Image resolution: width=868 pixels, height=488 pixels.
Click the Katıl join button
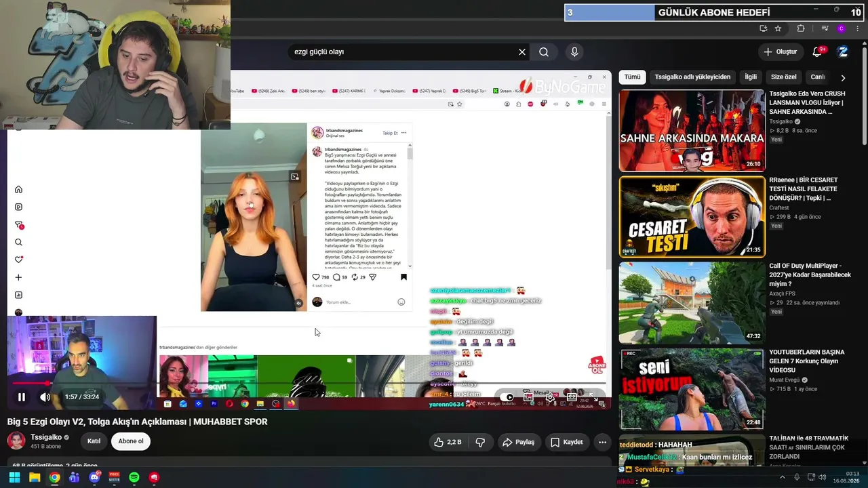click(x=94, y=441)
